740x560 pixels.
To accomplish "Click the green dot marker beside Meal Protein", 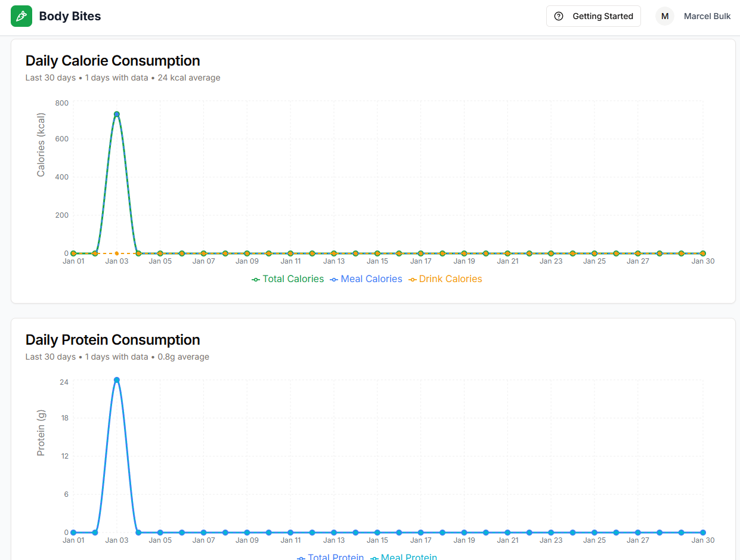I will click(x=374, y=557).
